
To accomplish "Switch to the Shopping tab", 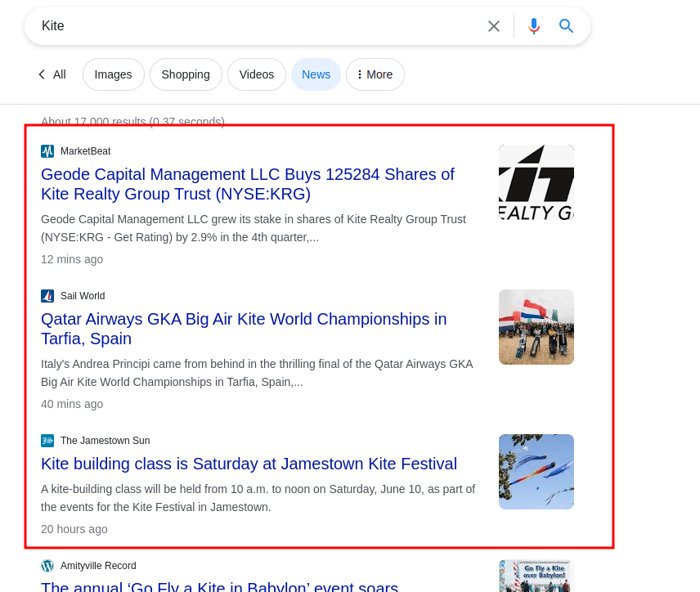I will tap(186, 74).
